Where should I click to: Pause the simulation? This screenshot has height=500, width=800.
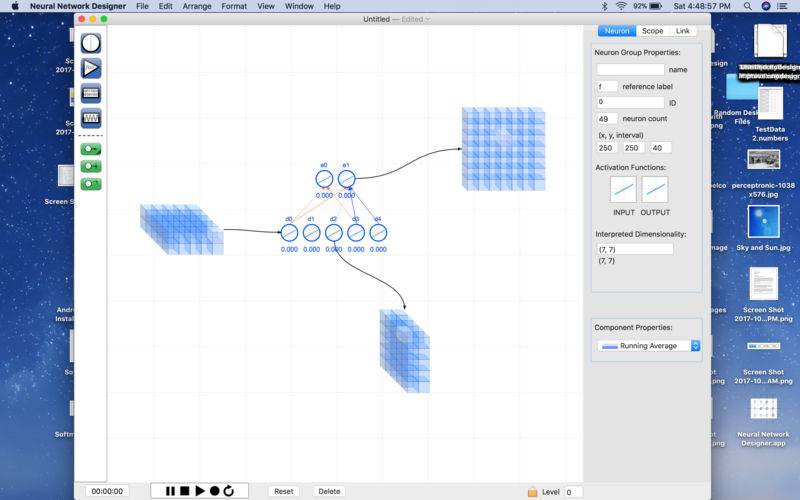[x=170, y=491]
